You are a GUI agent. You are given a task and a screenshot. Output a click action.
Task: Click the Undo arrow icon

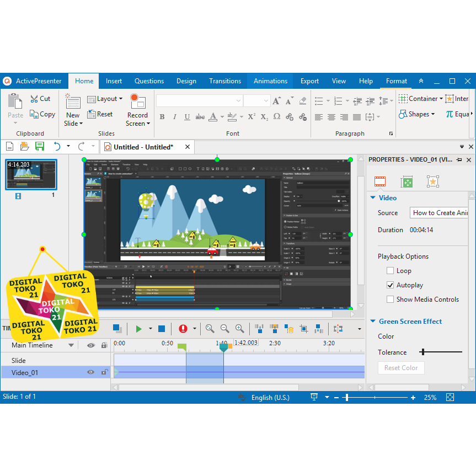57,147
